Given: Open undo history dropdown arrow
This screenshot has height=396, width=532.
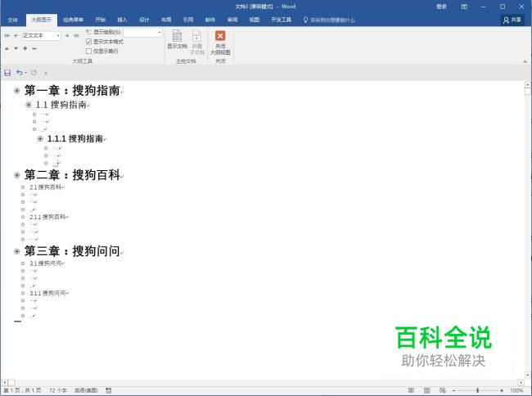Looking at the screenshot, I should 26,73.
